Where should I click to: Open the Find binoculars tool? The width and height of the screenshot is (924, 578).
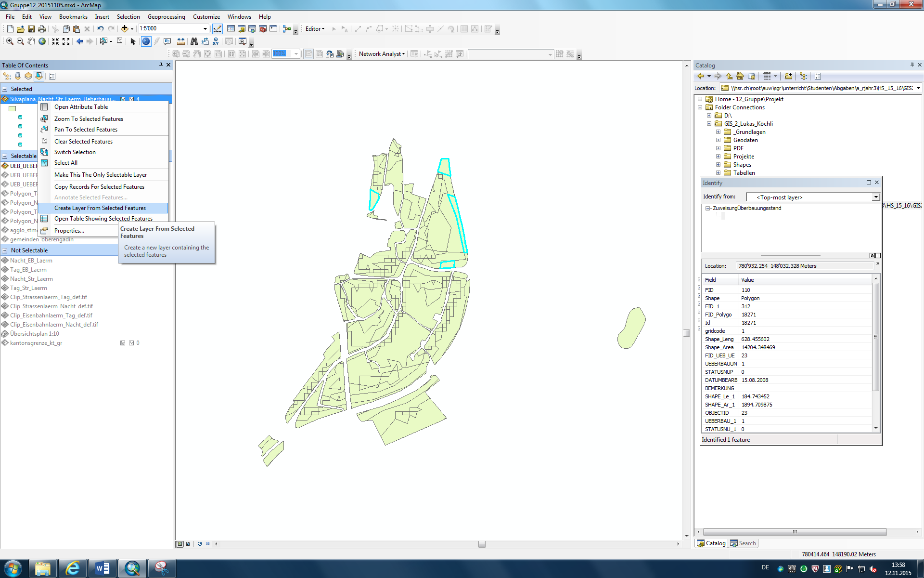coord(194,41)
